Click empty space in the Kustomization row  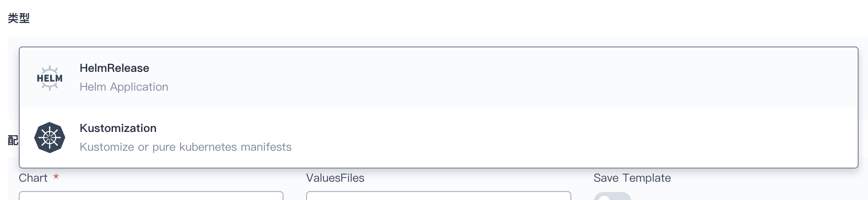[x=516, y=138]
